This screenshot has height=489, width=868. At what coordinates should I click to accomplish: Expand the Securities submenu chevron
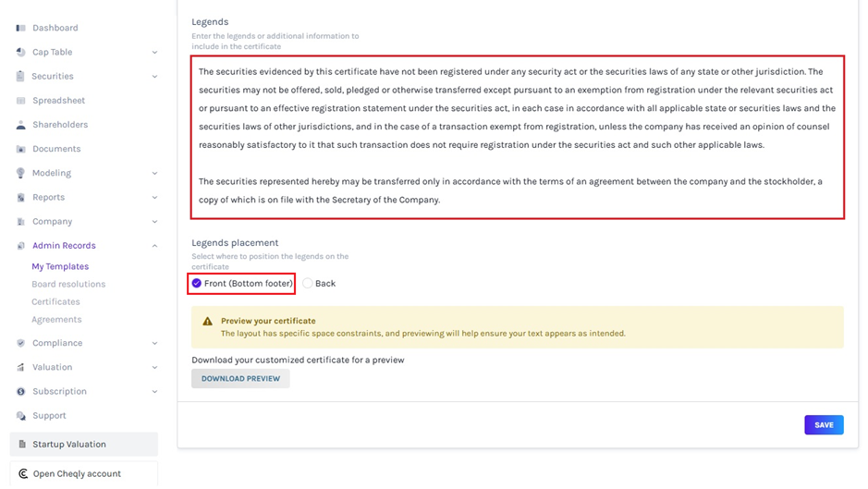click(x=154, y=77)
